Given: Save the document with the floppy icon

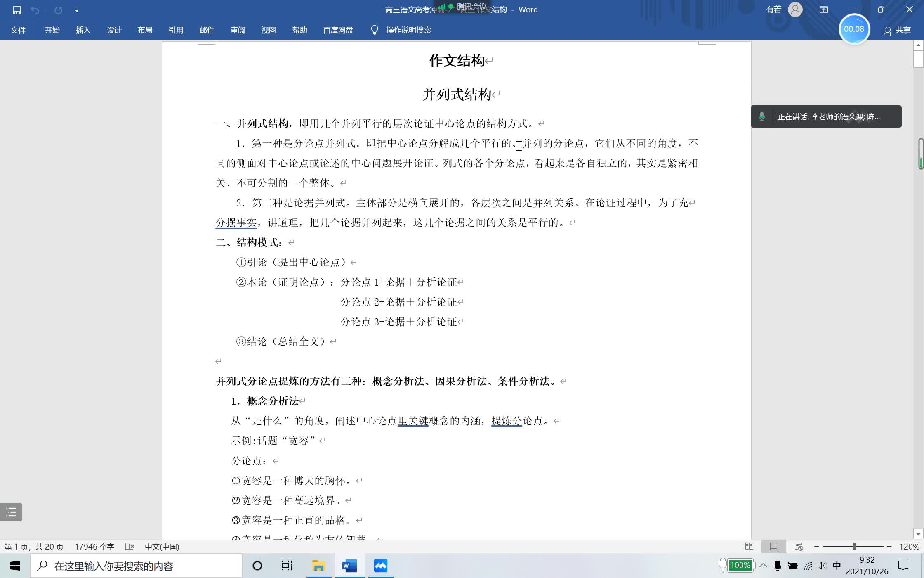Looking at the screenshot, I should [17, 10].
